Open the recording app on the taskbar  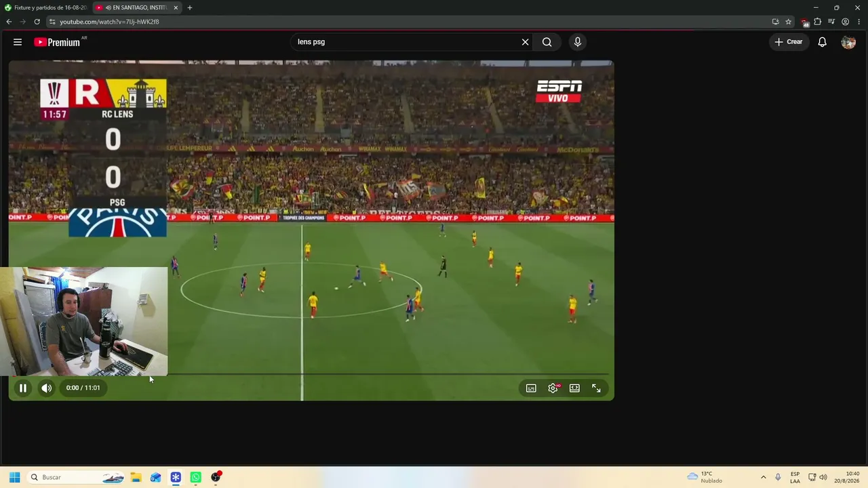(216, 477)
